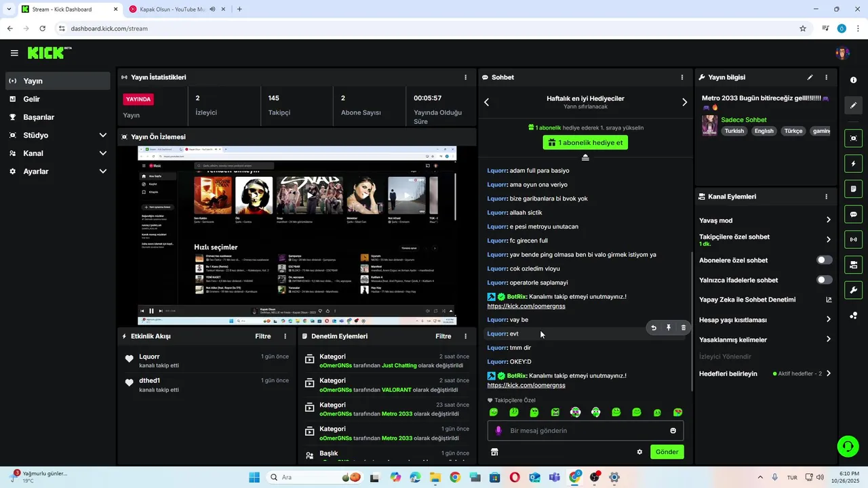The image size is (868, 488).
Task: Open Hesap yaşı kısıtlaması arrow
Action: click(828, 319)
